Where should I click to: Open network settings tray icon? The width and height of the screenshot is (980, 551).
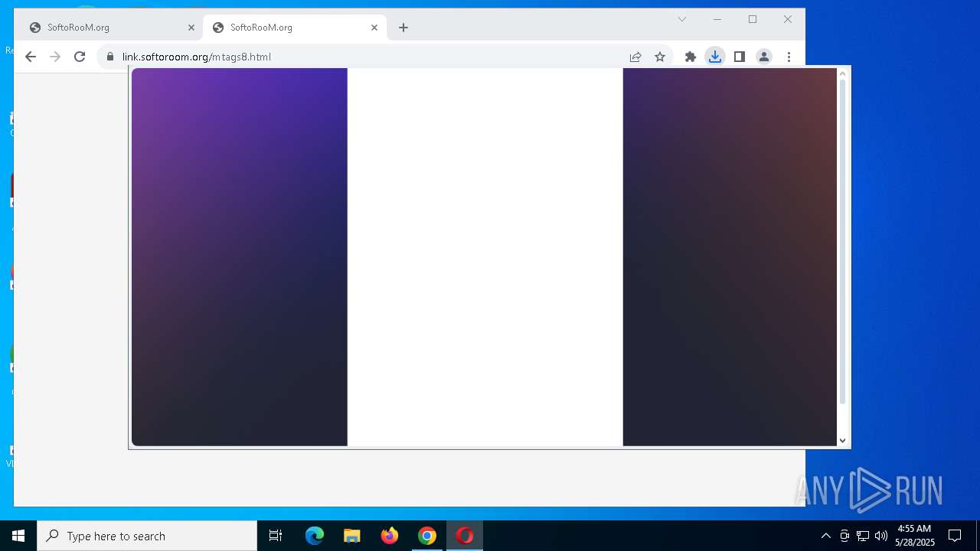[x=863, y=536]
